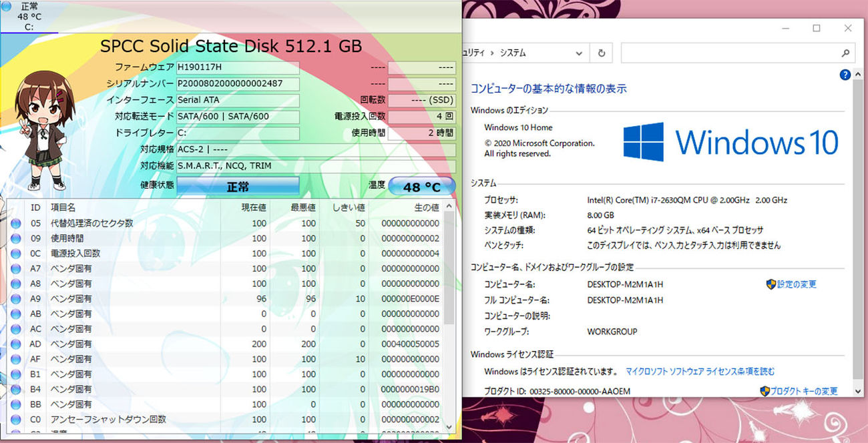Click status circle for ID 0C row
868x443 pixels.
click(16, 254)
